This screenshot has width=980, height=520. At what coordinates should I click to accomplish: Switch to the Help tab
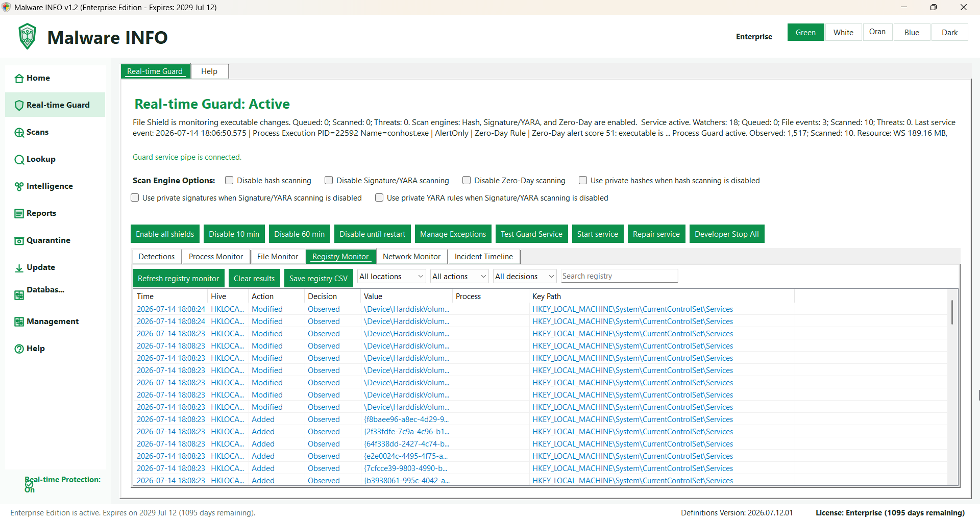(x=209, y=71)
